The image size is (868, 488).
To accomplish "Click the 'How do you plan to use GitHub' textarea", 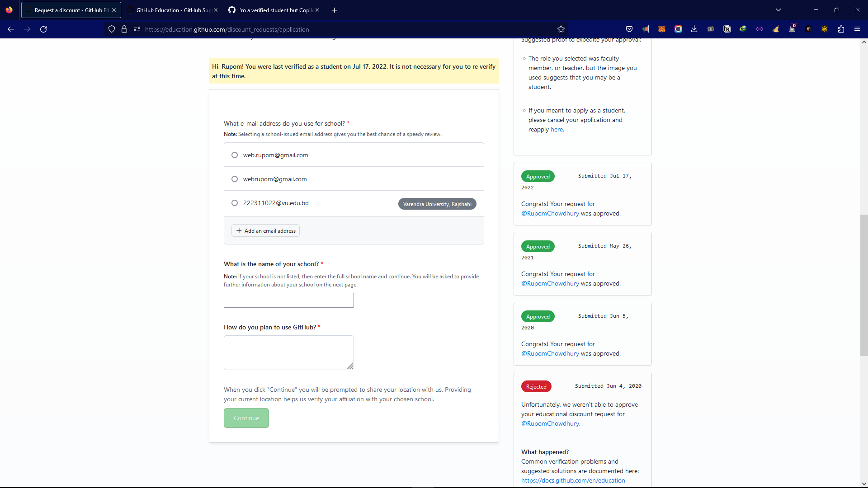I will 289,353.
